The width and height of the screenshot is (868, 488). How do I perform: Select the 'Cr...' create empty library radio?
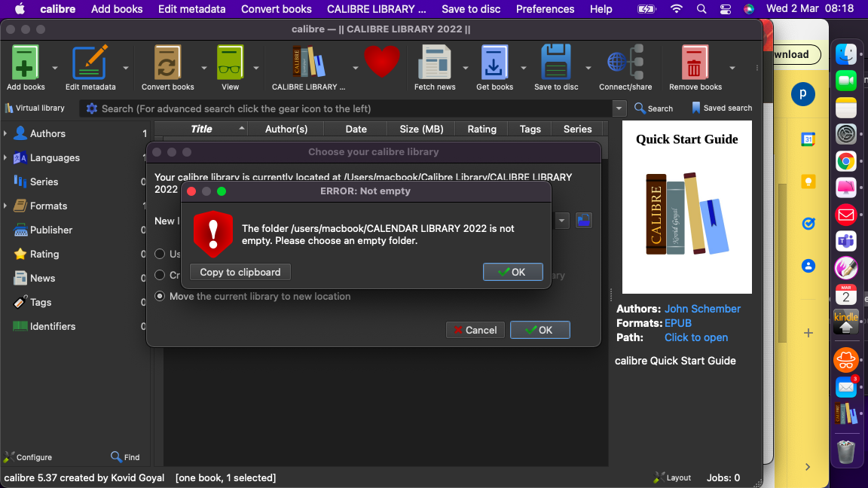(x=160, y=275)
